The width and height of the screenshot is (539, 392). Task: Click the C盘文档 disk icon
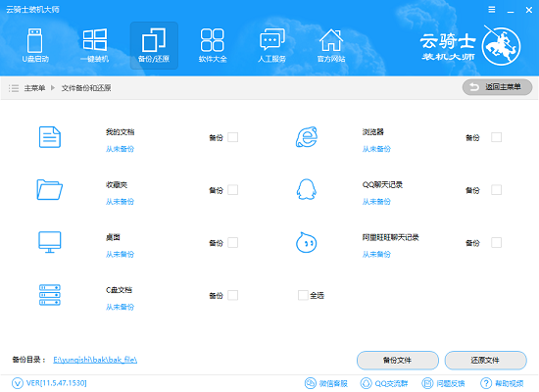coord(50,295)
